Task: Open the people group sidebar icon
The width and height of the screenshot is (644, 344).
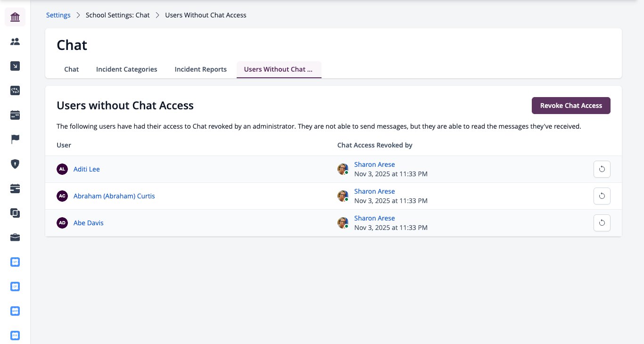Action: (15, 42)
